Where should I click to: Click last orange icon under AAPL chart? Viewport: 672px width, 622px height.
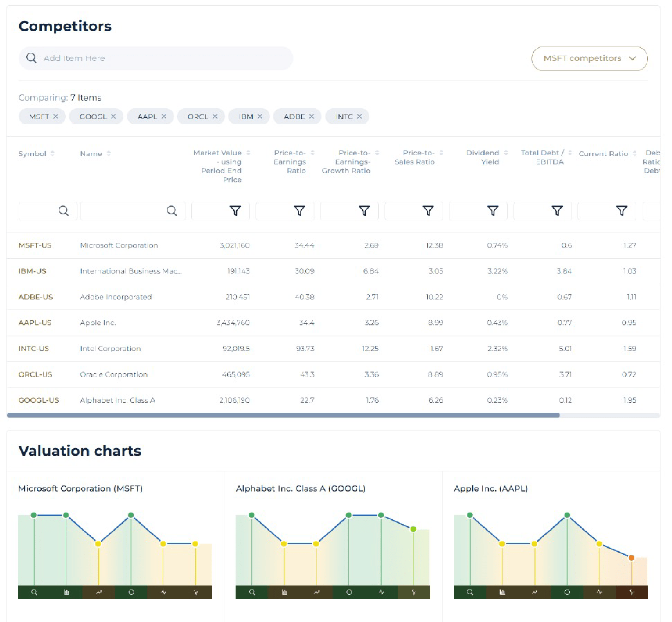[x=632, y=592]
